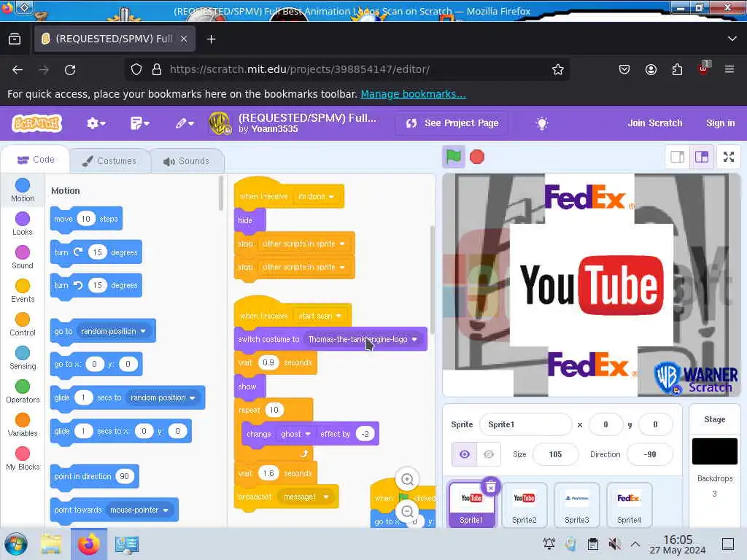Viewport: 747px width, 560px height.
Task: Open 'point towards mouse-pointer' dropdown
Action: coord(139,510)
